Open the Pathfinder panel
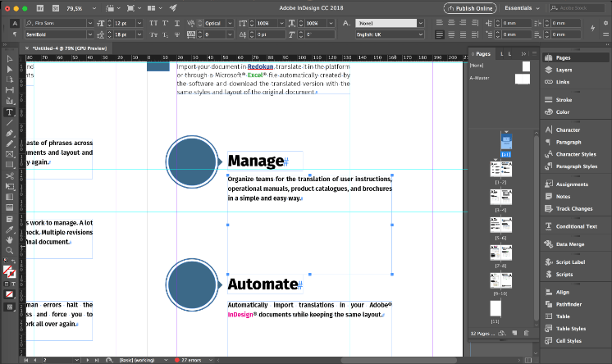 569,303
